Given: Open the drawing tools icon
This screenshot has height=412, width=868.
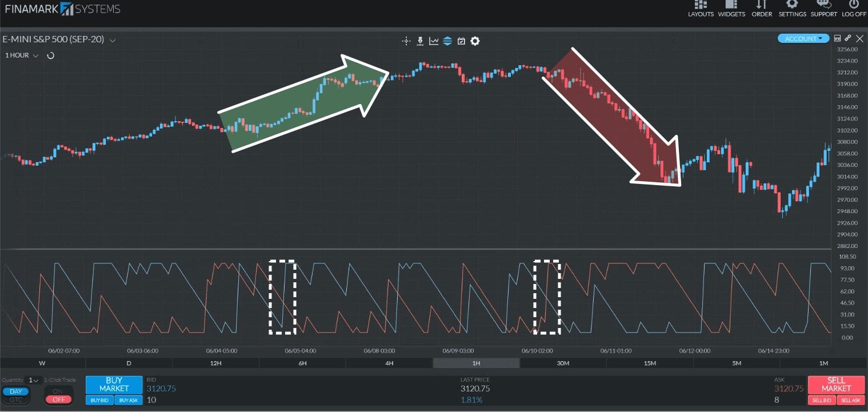Looking at the screenshot, I should pos(420,41).
